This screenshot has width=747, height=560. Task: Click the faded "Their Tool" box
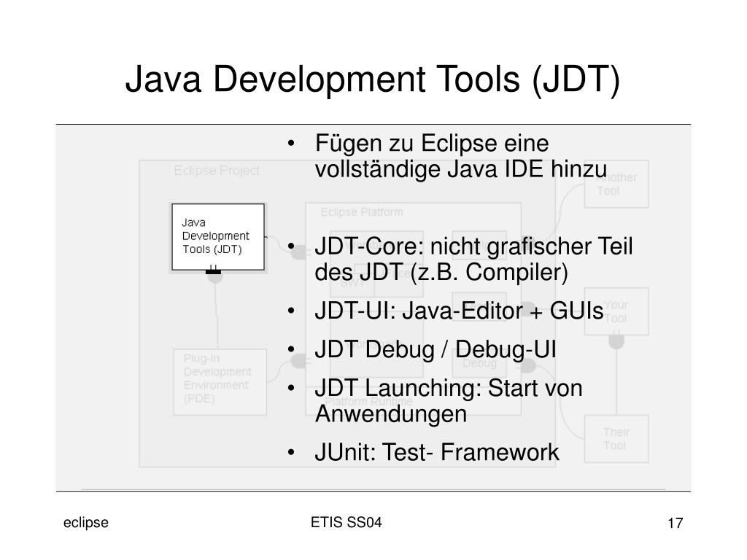(616, 438)
